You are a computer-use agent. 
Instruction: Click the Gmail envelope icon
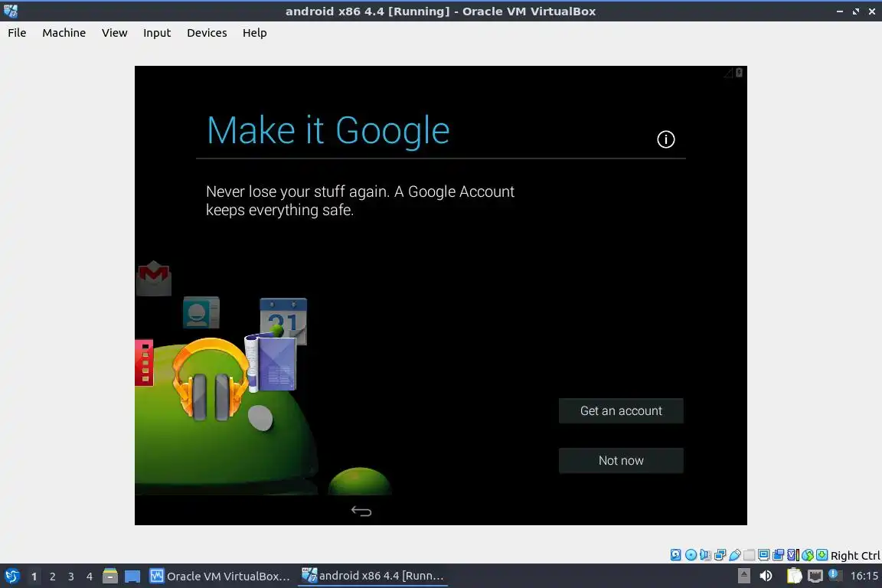coord(154,278)
